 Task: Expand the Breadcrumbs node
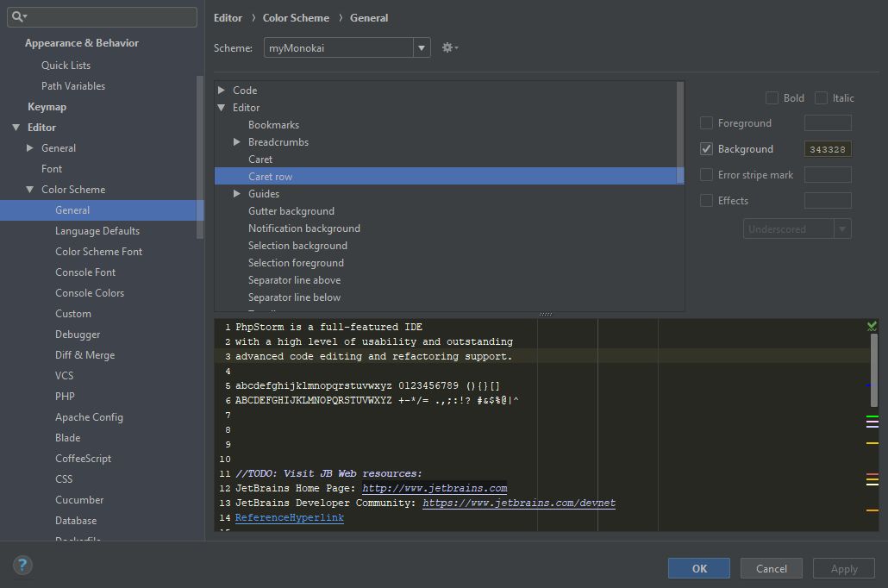click(237, 142)
